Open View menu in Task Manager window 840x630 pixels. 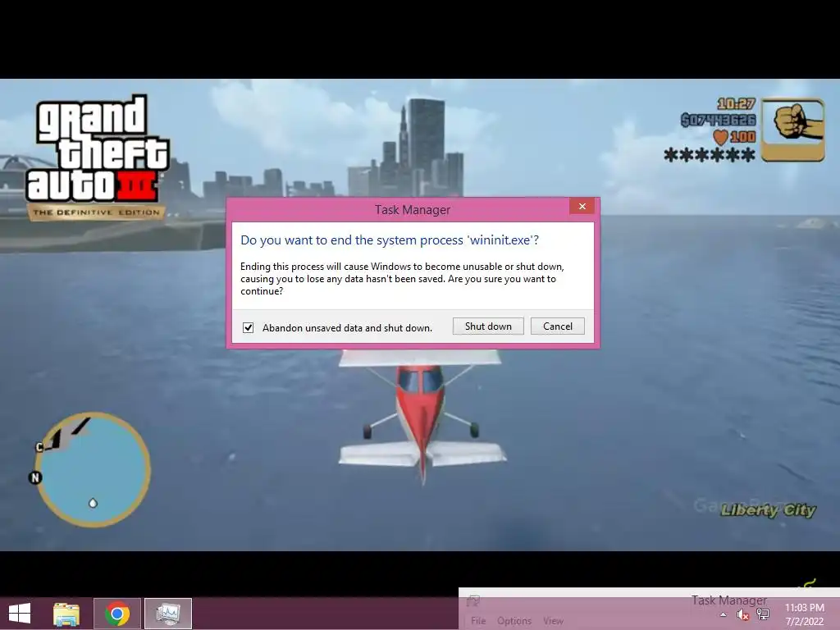point(554,621)
